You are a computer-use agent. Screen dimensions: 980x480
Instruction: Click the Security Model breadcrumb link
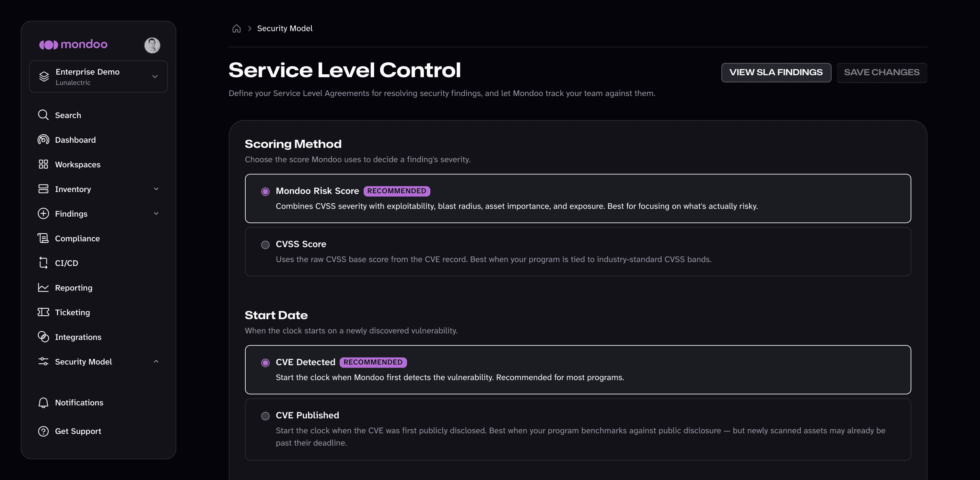285,29
